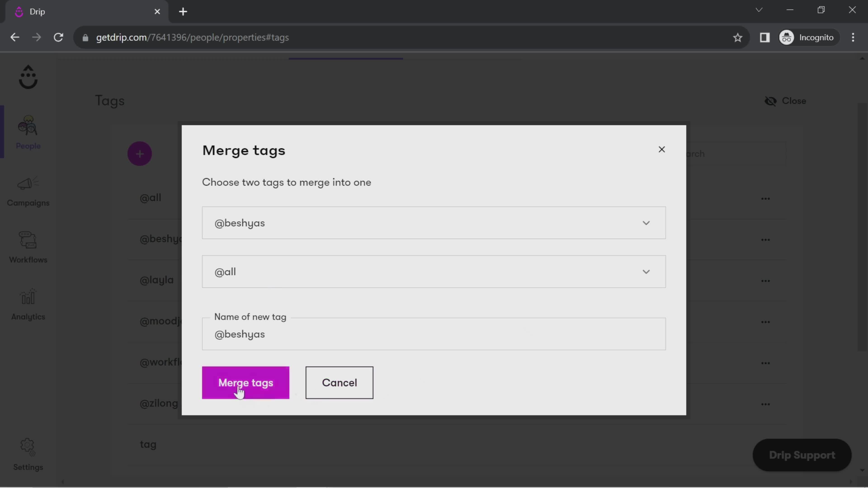Access Settings from sidebar

pos(28,455)
